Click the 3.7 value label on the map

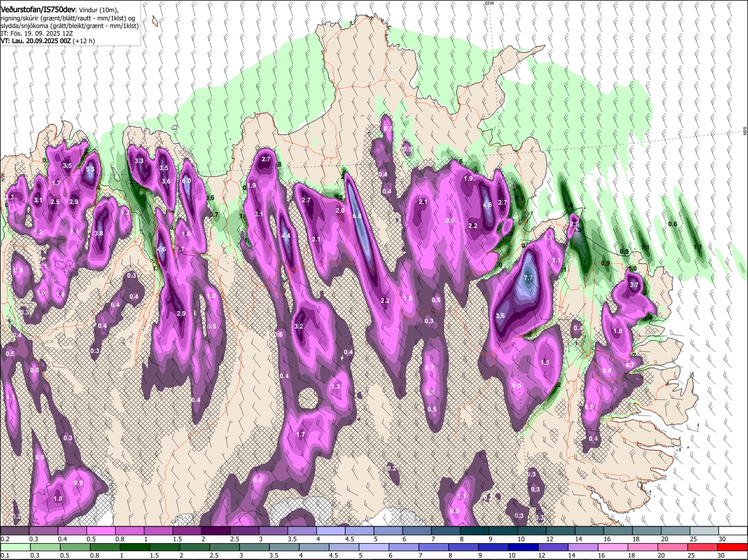point(635,285)
